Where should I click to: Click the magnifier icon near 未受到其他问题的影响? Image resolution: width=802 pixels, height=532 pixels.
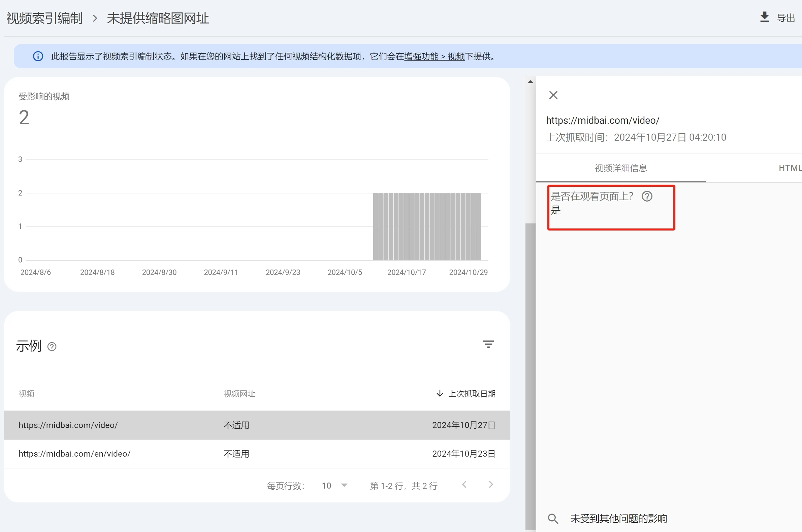pyautogui.click(x=553, y=519)
